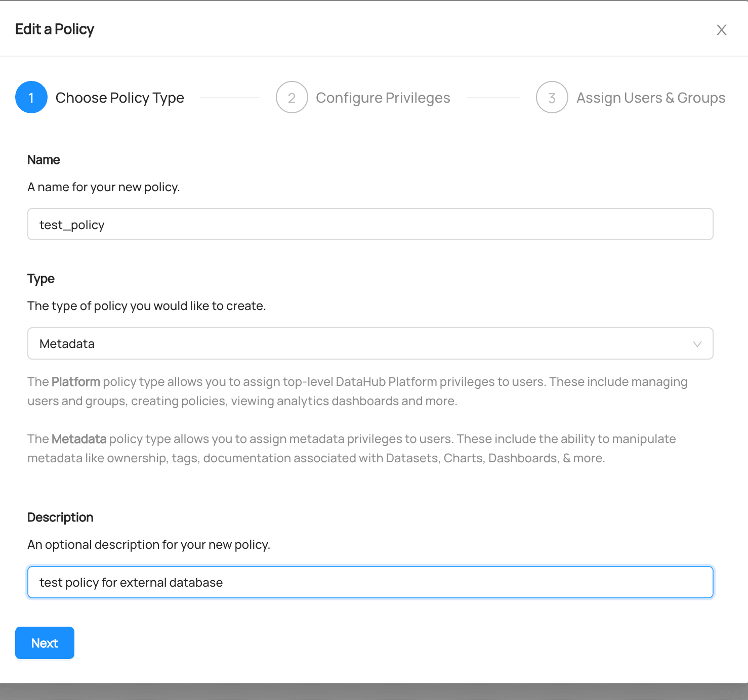Click the bold 'Metadata' word in help text
Image resolution: width=748 pixels, height=700 pixels.
[x=79, y=439]
